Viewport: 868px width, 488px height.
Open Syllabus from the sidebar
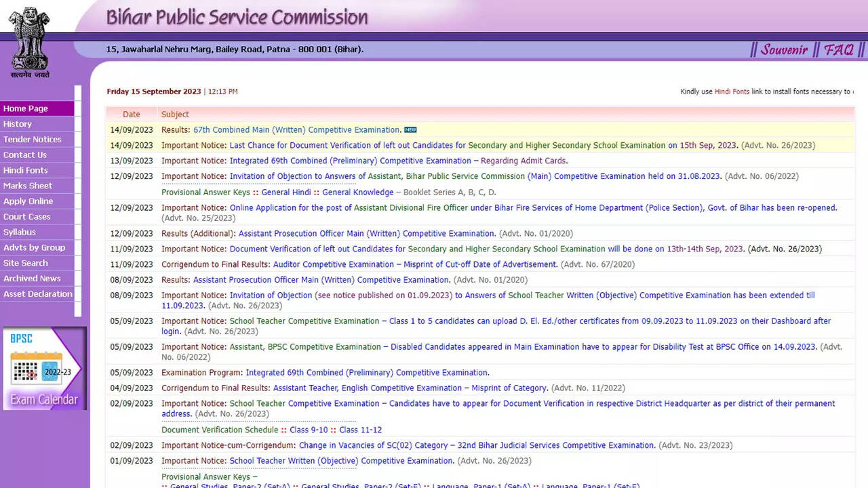pos(20,232)
